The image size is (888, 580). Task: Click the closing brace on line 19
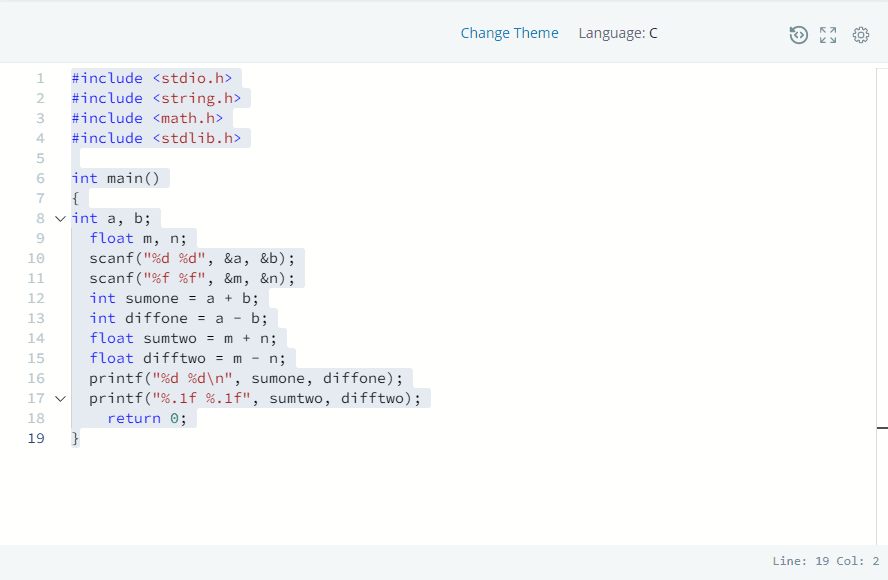click(75, 438)
